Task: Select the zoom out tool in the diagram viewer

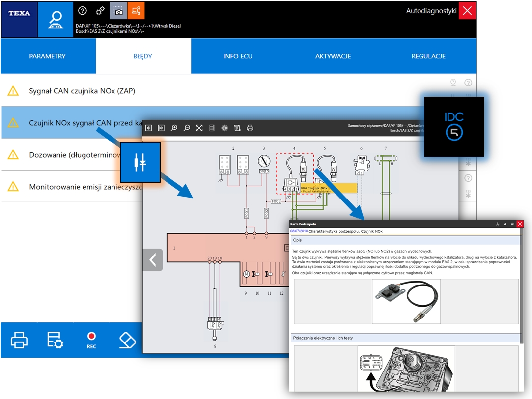Action: [187, 128]
